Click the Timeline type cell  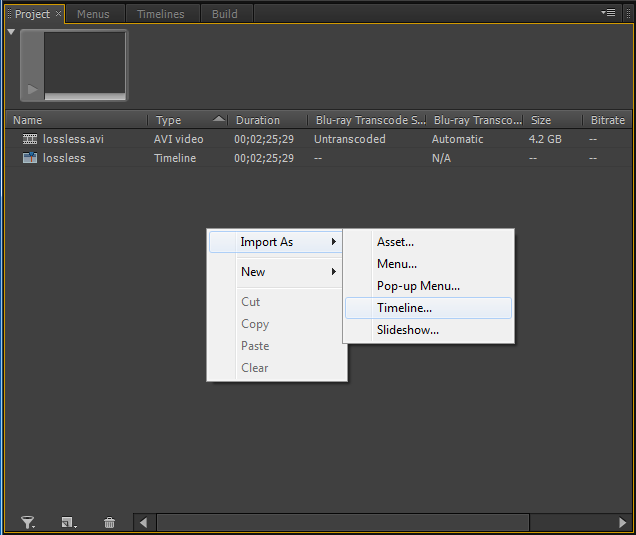click(x=175, y=158)
